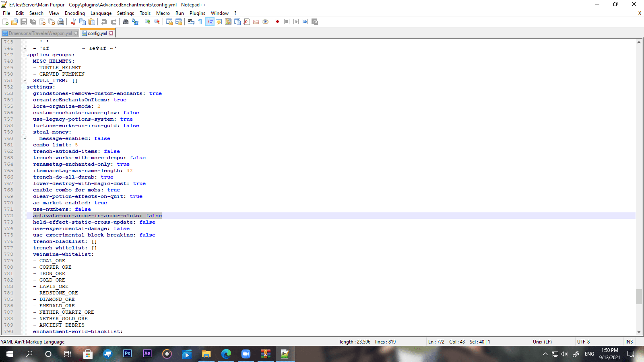Image resolution: width=644 pixels, height=362 pixels.
Task: Toggle the Word Wrap toolbar button
Action: point(191,22)
